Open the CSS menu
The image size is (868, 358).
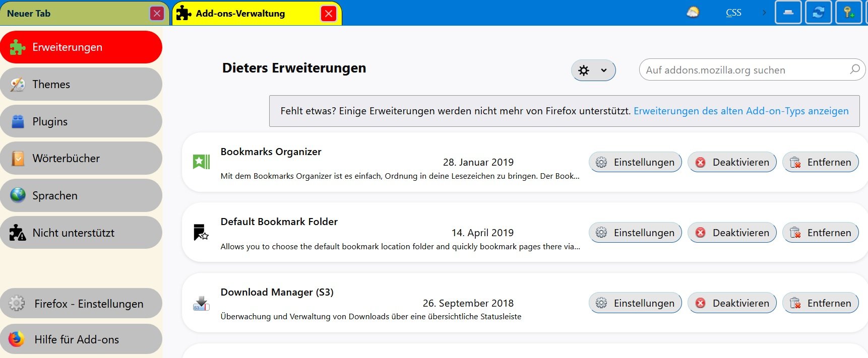pyautogui.click(x=733, y=13)
